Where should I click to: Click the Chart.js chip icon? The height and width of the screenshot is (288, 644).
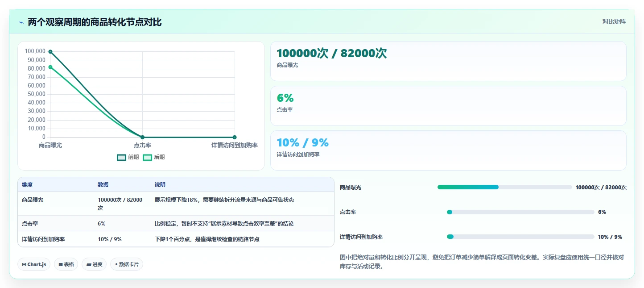click(x=24, y=264)
